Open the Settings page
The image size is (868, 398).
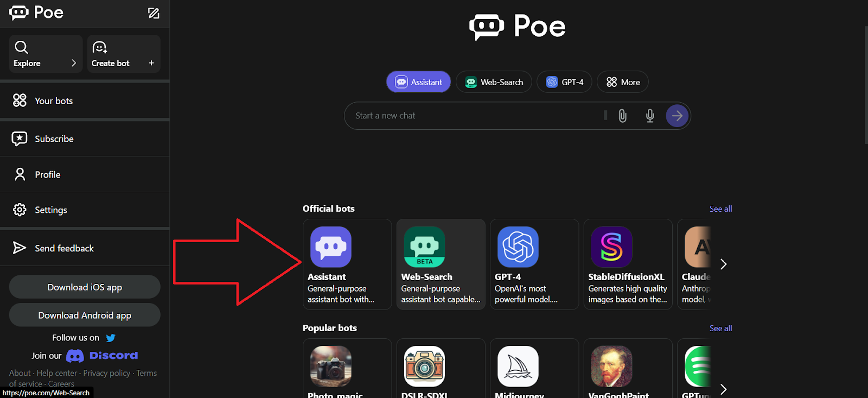tap(85, 210)
